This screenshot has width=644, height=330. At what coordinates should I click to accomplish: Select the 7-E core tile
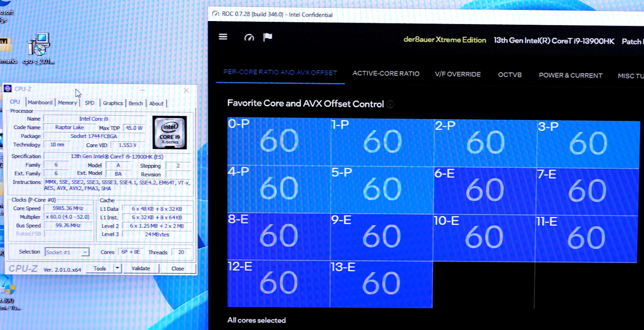click(x=587, y=192)
